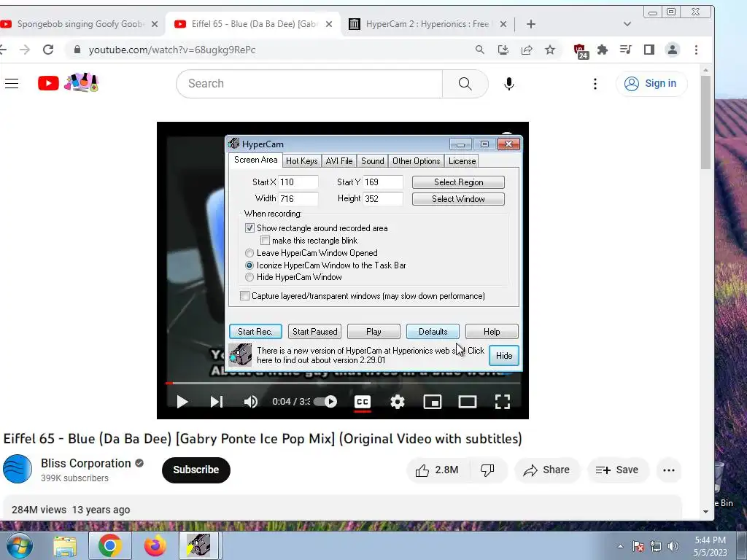Open the more actions ellipsis under video
This screenshot has width=747, height=560.
point(669,470)
